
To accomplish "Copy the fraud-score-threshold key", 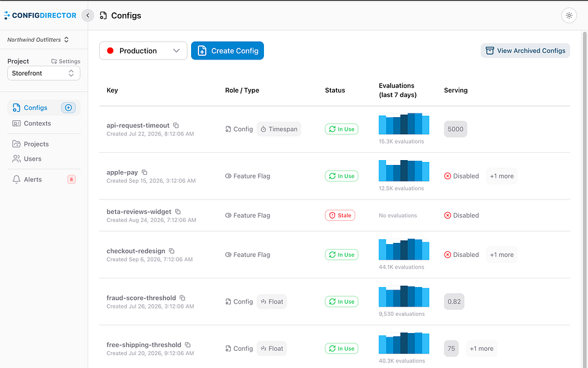I will 183,298.
